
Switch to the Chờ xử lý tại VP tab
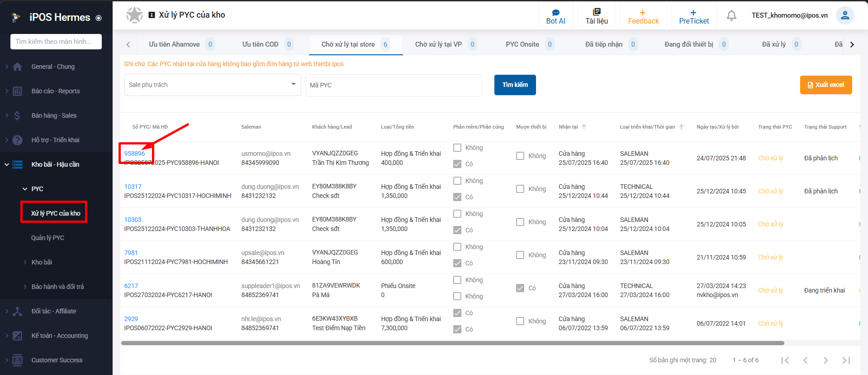[x=438, y=44]
